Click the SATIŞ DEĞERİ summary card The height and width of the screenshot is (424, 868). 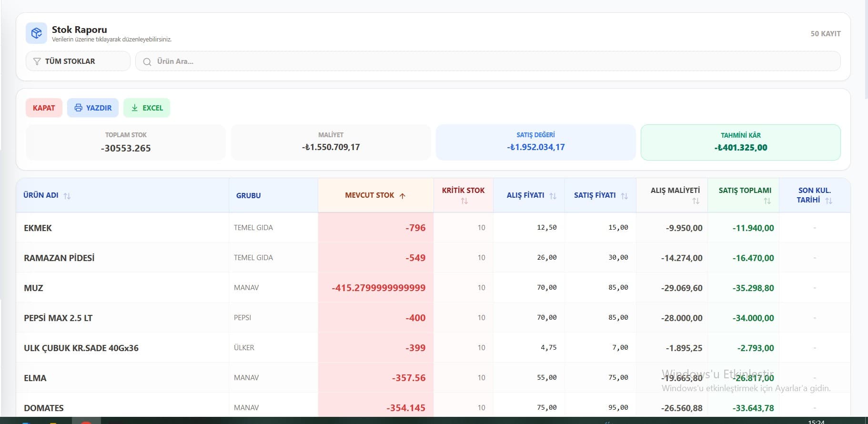coord(536,142)
